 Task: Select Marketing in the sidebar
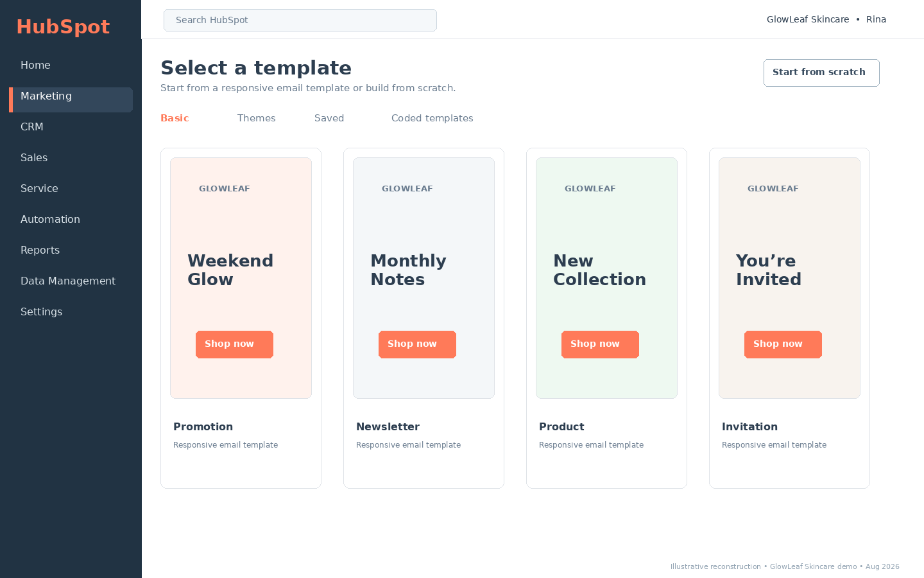click(x=71, y=100)
